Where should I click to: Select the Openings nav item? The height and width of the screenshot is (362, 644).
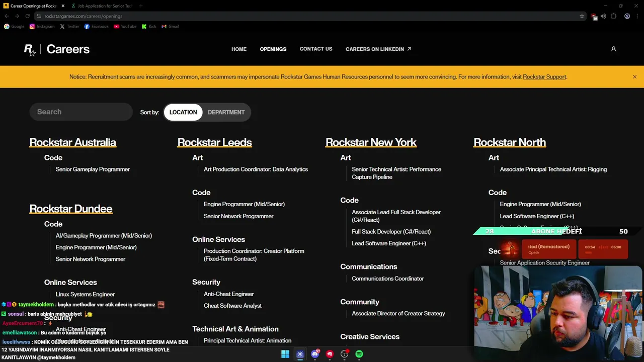[x=273, y=49]
